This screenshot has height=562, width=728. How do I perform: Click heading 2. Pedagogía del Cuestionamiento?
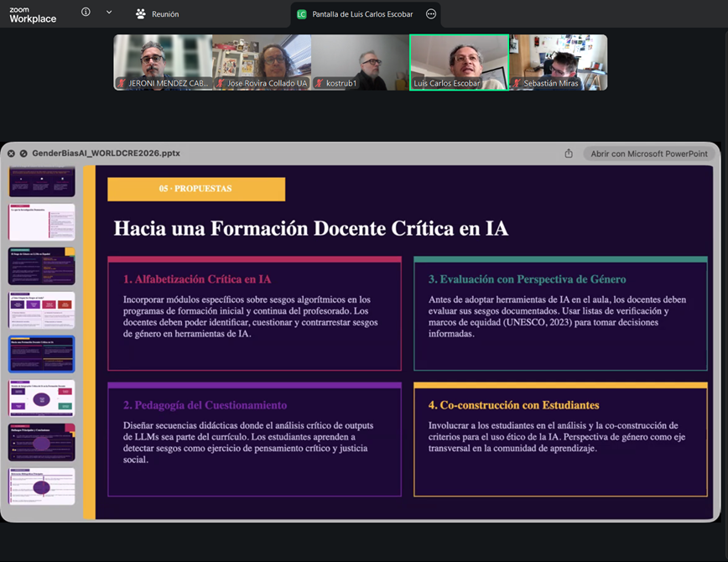[205, 405]
